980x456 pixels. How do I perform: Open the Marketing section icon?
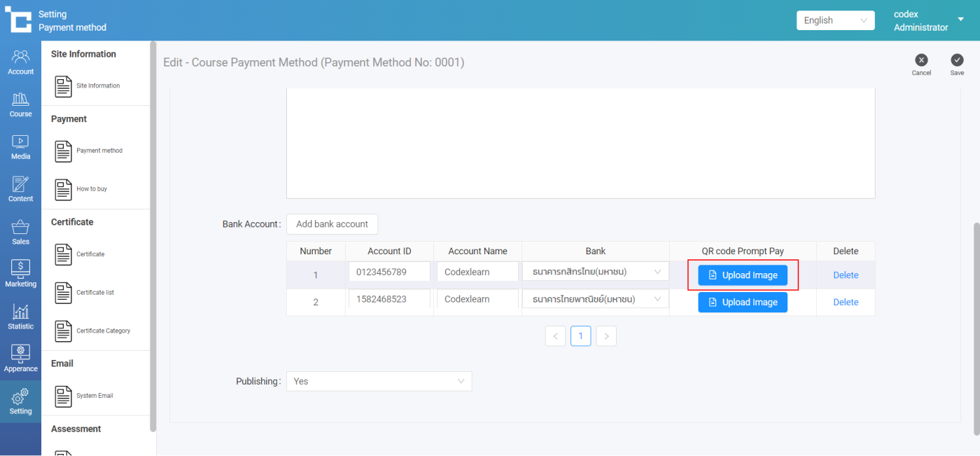(x=20, y=274)
